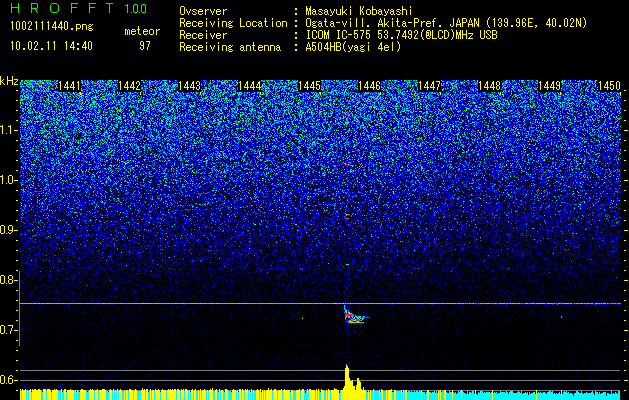Screen dimensions: 629x400
Task: Click the HROFFT 1.0.0 title text
Action: point(78,8)
